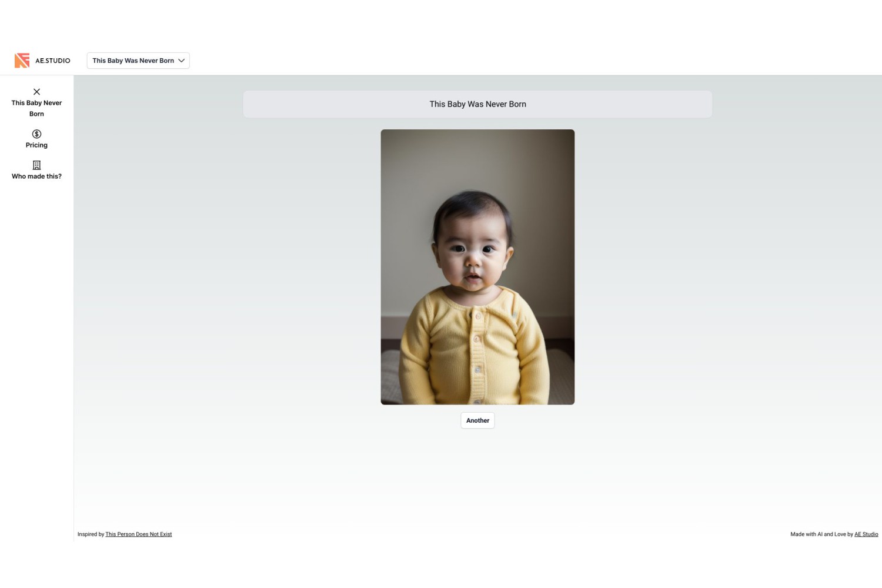Image resolution: width=882 pixels, height=588 pixels.
Task: Open the This Baby Was Never Born dropdown
Action: [138, 61]
